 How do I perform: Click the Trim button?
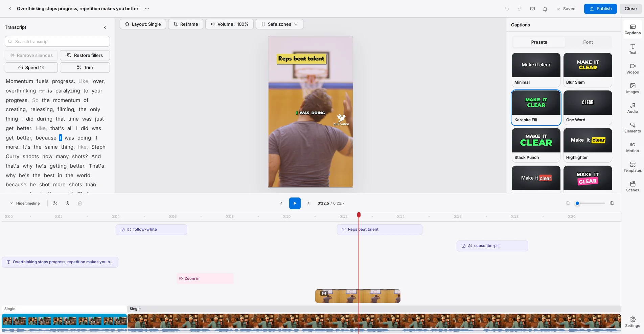click(x=85, y=67)
